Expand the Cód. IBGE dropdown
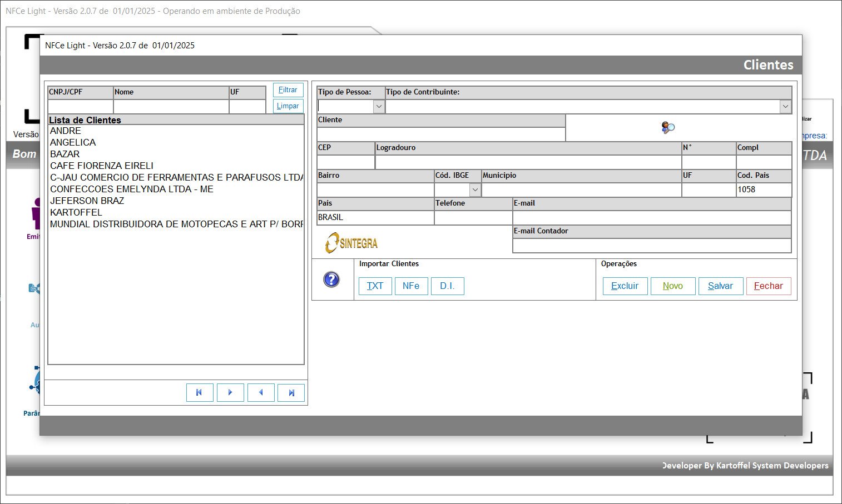842x504 pixels. pos(475,189)
